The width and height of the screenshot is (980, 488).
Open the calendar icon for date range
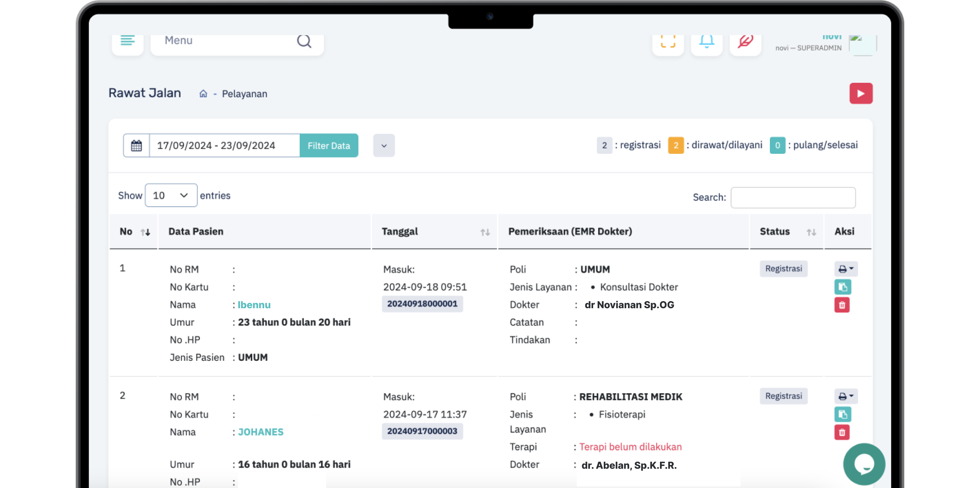point(136,145)
